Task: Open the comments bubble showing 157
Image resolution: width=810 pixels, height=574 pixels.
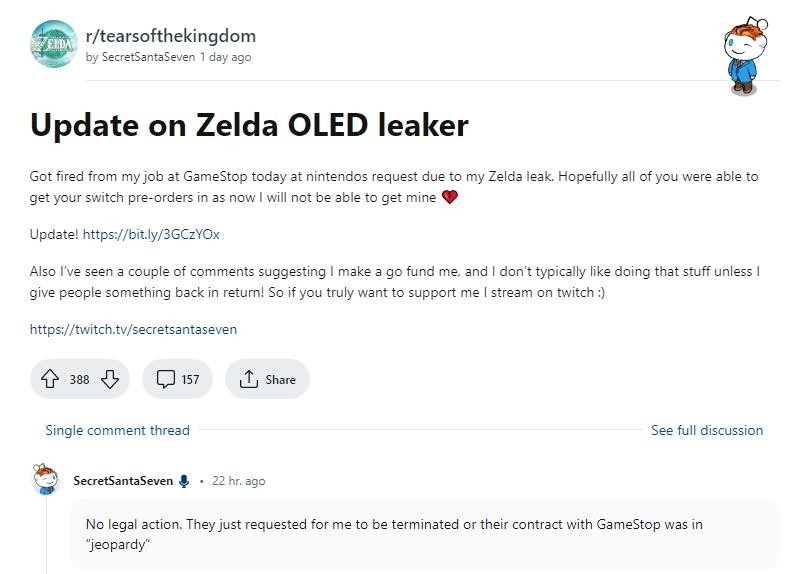Action: (177, 379)
